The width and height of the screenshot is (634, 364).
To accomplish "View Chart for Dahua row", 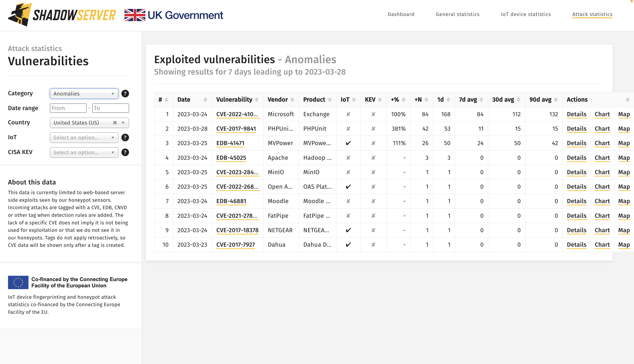I will pyautogui.click(x=602, y=245).
